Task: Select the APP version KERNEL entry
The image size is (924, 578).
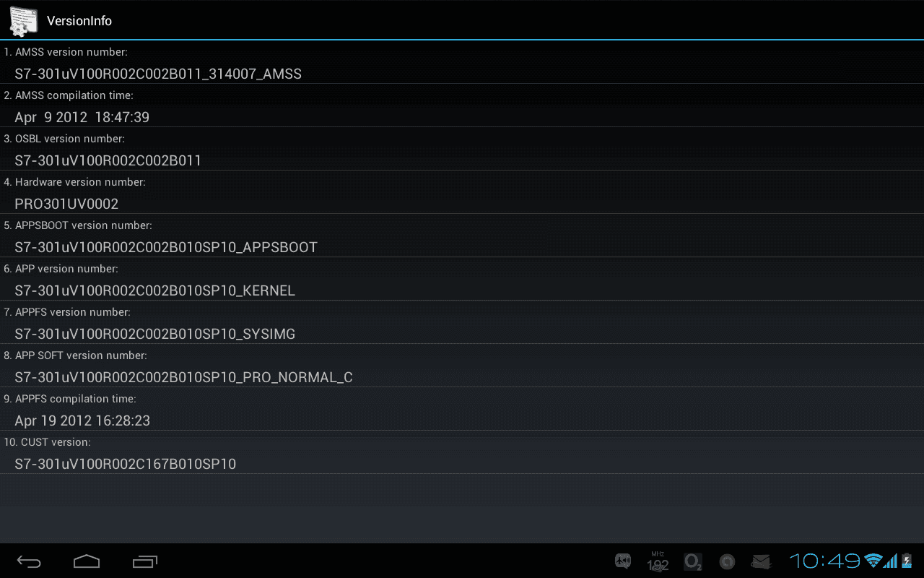Action: coord(462,279)
